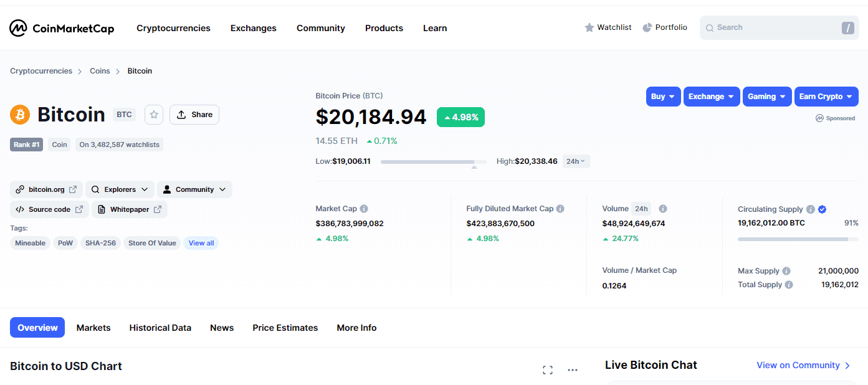Click the Fully Diluted Market Cap info icon
This screenshot has width=868, height=385.
(x=560, y=209)
